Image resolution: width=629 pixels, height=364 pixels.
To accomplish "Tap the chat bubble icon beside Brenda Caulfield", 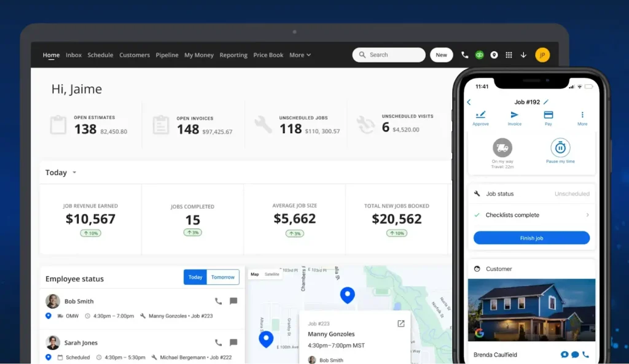I will 575,354.
